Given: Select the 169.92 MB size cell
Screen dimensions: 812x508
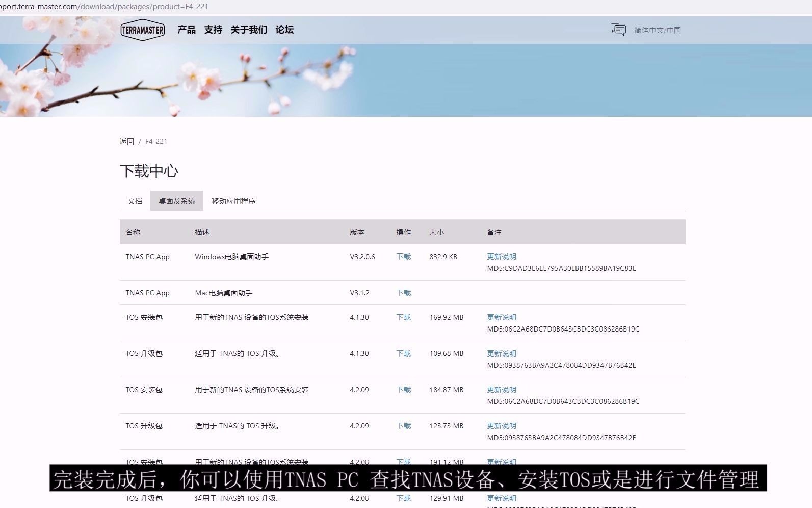Looking at the screenshot, I should click(447, 317).
